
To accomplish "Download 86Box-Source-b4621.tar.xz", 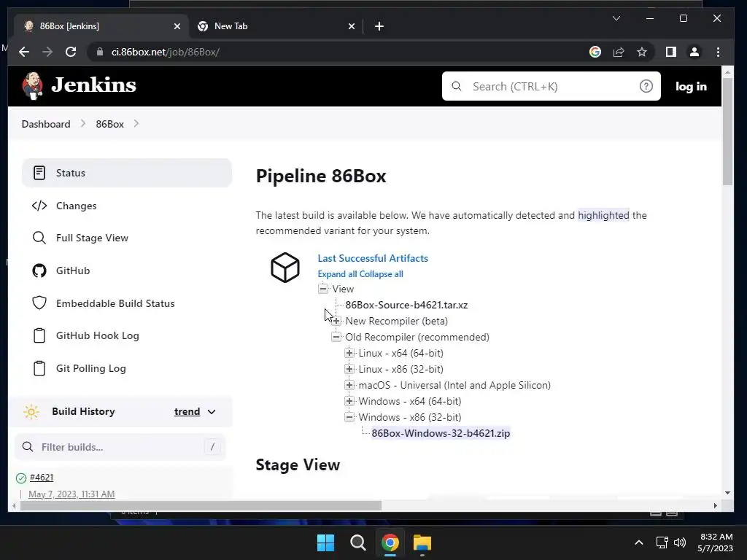I will [406, 305].
